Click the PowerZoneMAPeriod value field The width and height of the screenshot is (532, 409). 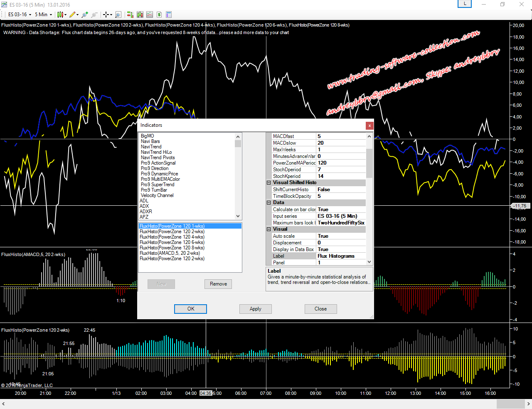pos(341,163)
